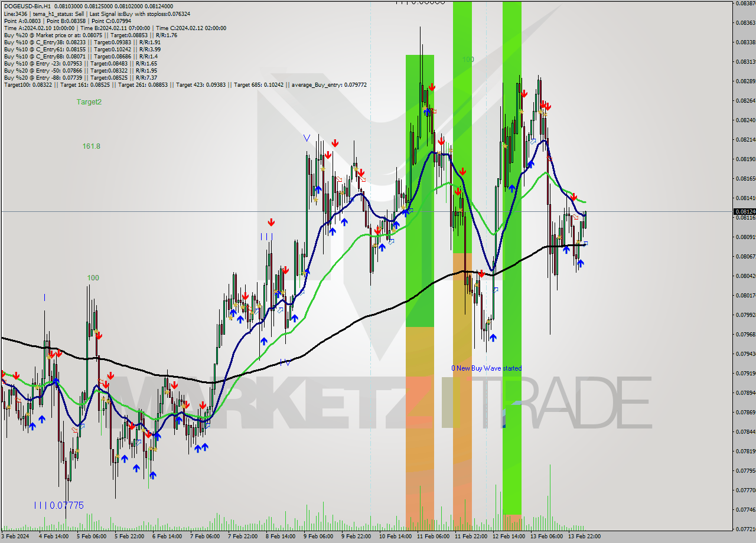Click the 'Buy %10 @ C_Entry38: 0.08233' line

(82, 42)
